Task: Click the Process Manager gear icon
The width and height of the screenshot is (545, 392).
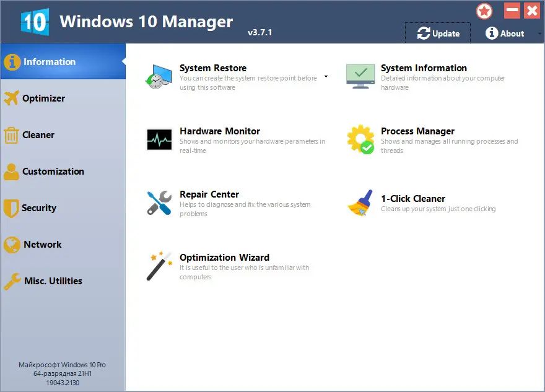Action: point(360,139)
